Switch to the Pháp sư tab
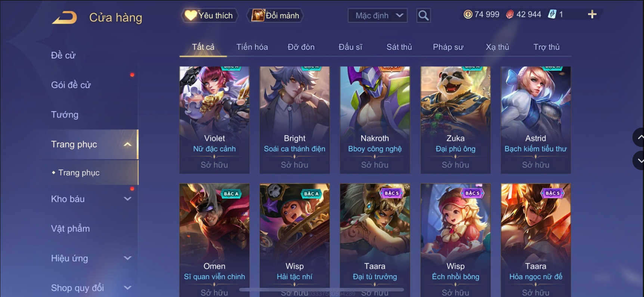The height and width of the screenshot is (297, 644). tap(448, 47)
